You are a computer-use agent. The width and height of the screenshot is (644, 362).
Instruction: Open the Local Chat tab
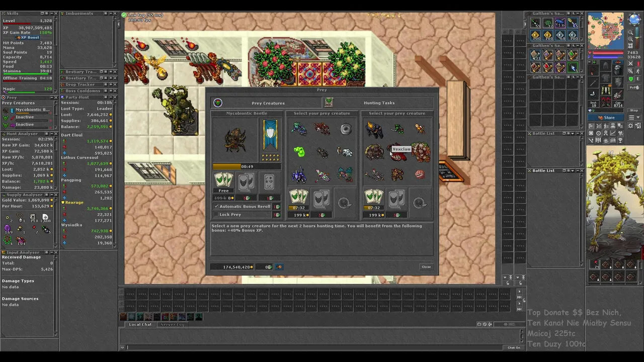point(140,324)
